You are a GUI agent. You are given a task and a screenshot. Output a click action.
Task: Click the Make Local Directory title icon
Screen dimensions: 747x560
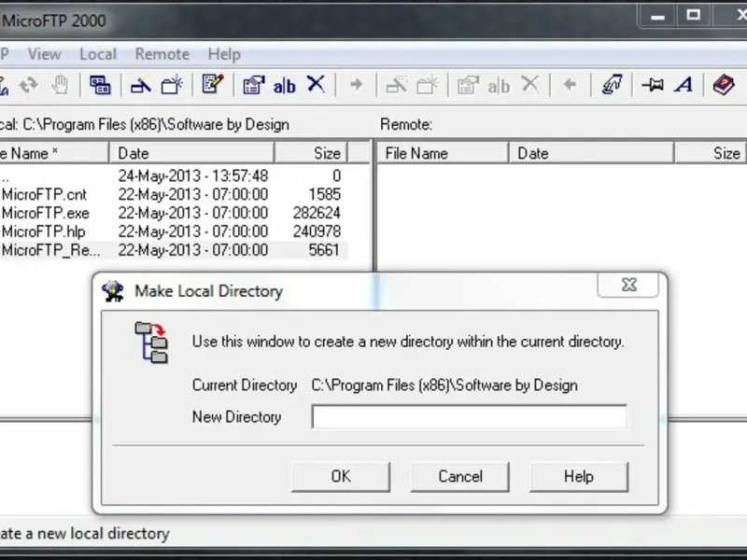(x=113, y=291)
